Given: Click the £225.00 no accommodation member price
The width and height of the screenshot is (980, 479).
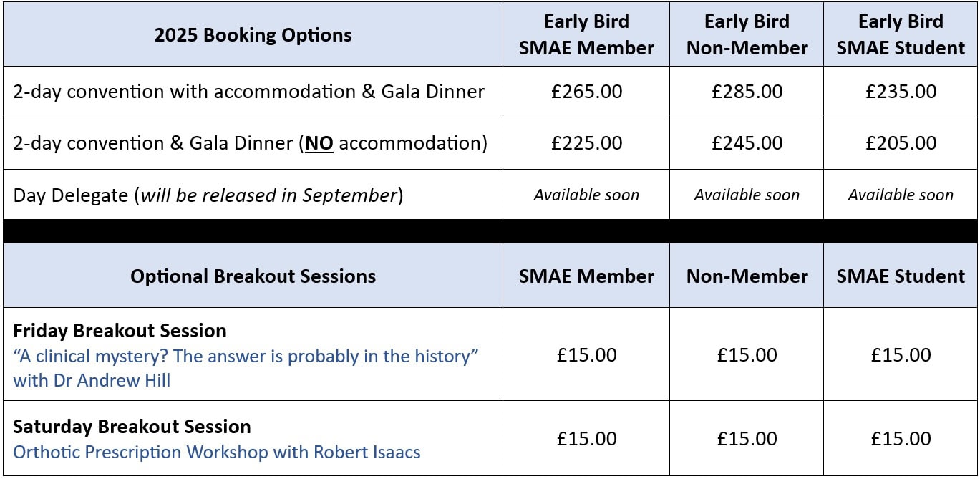Looking at the screenshot, I should click(586, 143).
